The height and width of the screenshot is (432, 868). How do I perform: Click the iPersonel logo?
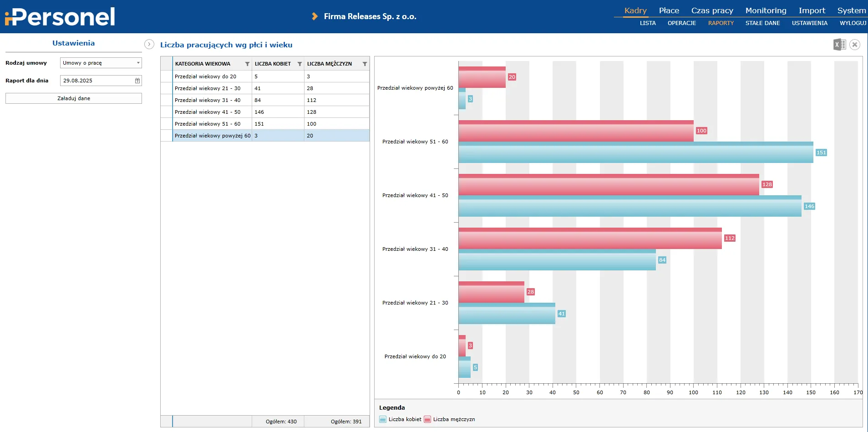[60, 17]
